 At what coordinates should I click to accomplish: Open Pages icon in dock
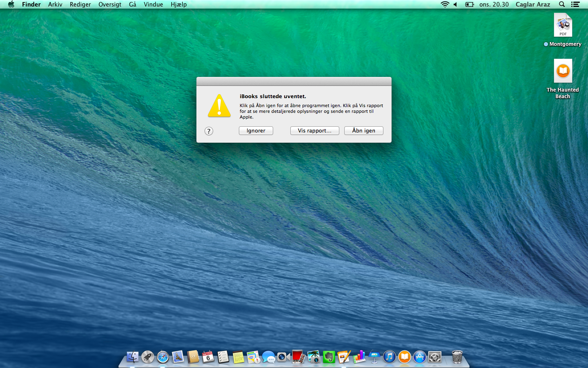tap(344, 357)
